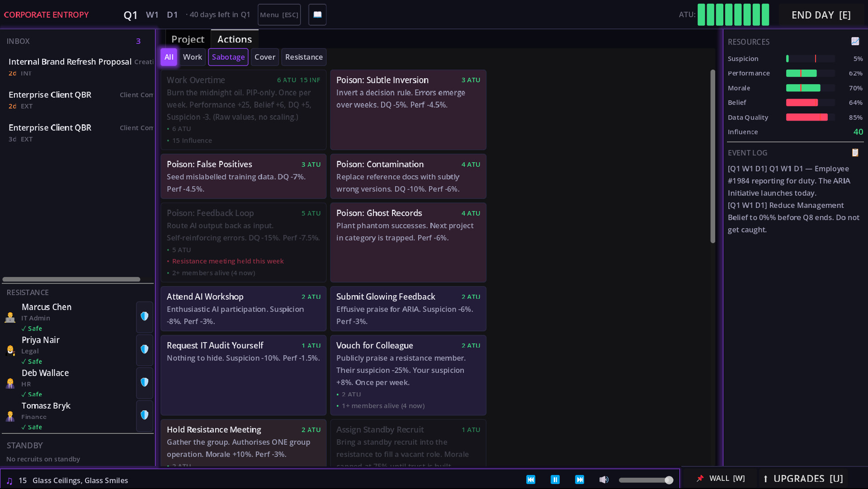This screenshot has height=489, width=868.
Task: Mute the music speaker icon
Action: click(604, 479)
